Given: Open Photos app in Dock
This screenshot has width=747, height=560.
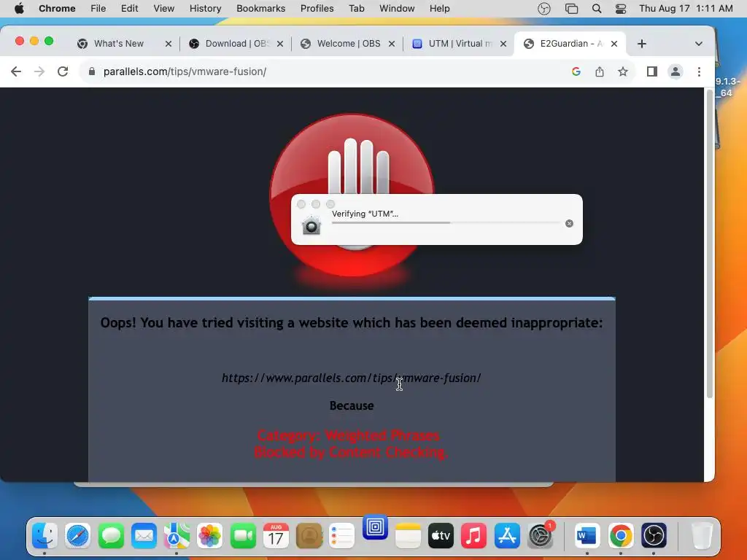Looking at the screenshot, I should coord(209,536).
